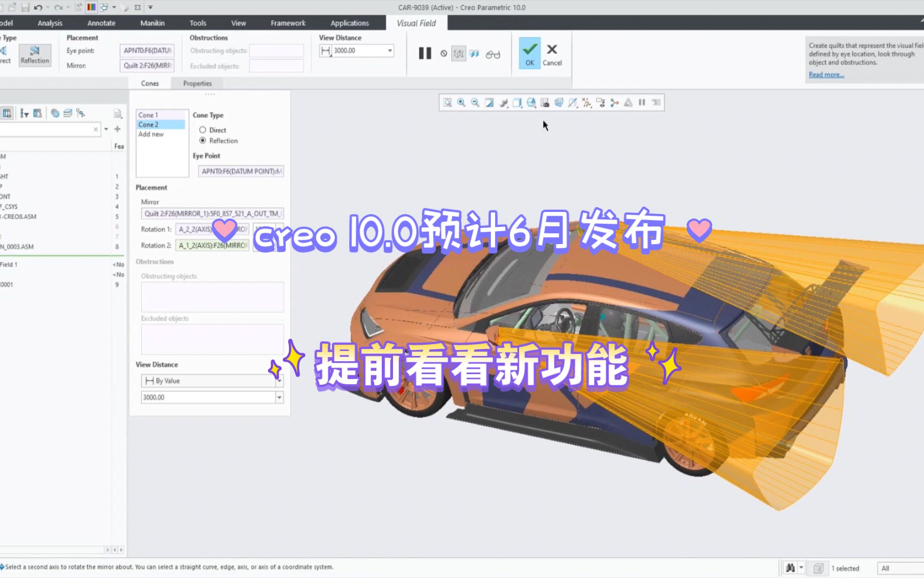Confirm visual field with OK button
Screen dimensions: 924x578
(529, 54)
